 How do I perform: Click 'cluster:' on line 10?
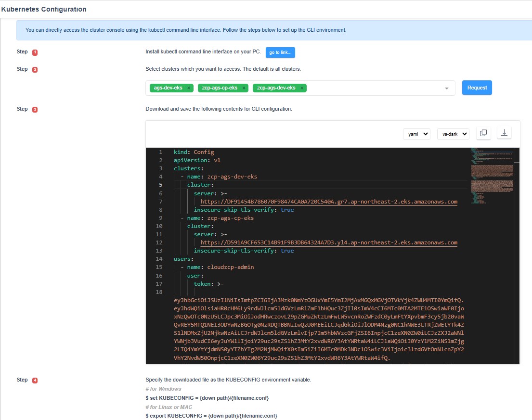(x=200, y=226)
